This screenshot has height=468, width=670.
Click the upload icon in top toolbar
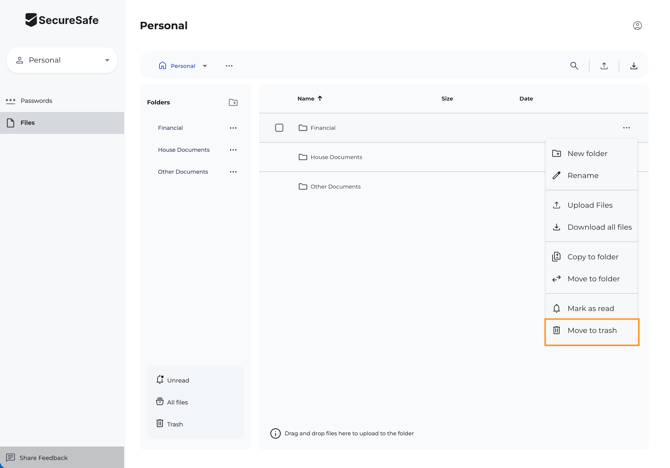click(604, 66)
